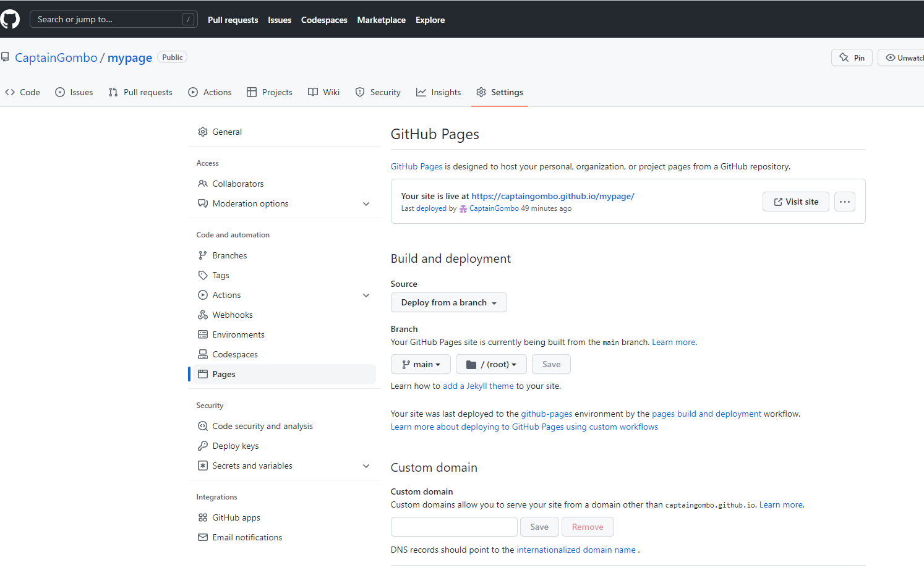Click the Branches git-branch sidebar icon

(203, 255)
